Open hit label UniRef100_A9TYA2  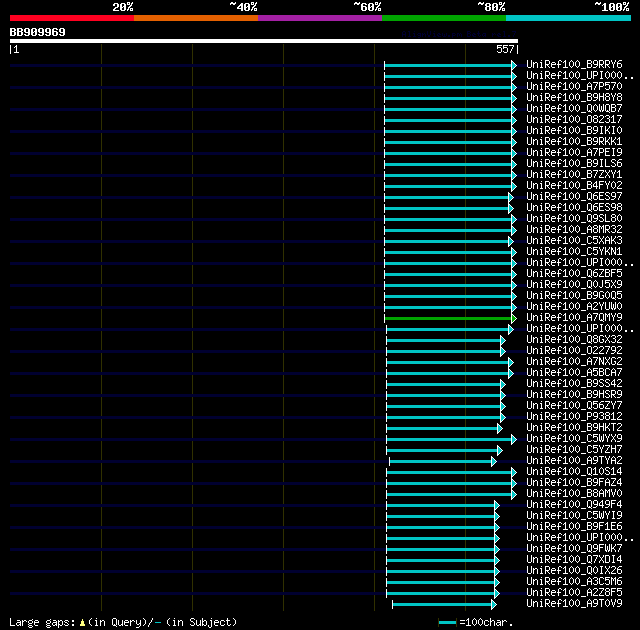[574, 461]
